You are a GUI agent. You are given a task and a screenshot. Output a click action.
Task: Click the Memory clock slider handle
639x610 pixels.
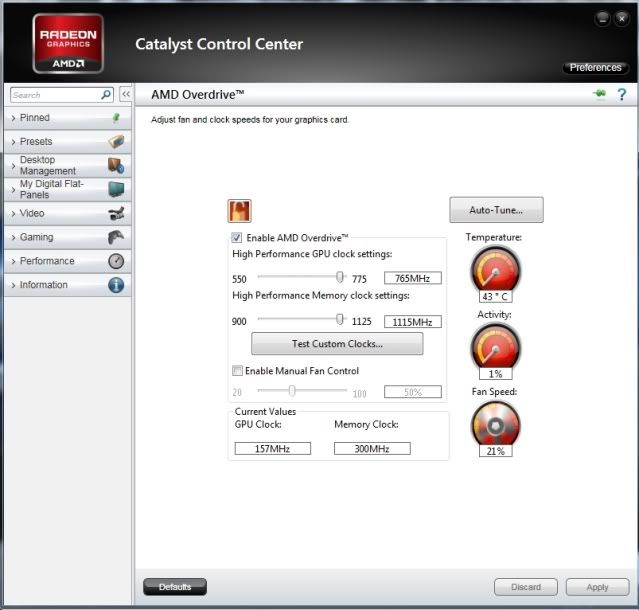pos(340,319)
